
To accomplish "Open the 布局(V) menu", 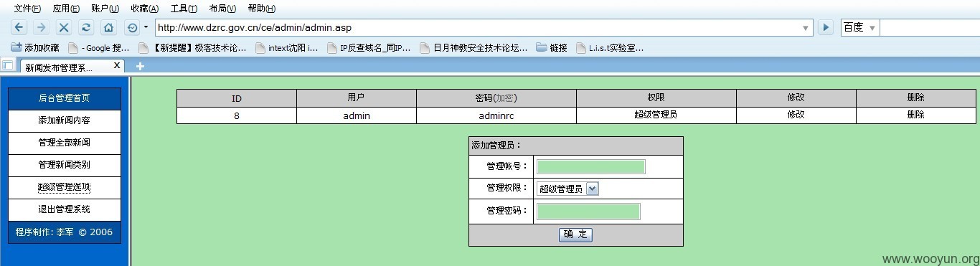I will point(222,9).
